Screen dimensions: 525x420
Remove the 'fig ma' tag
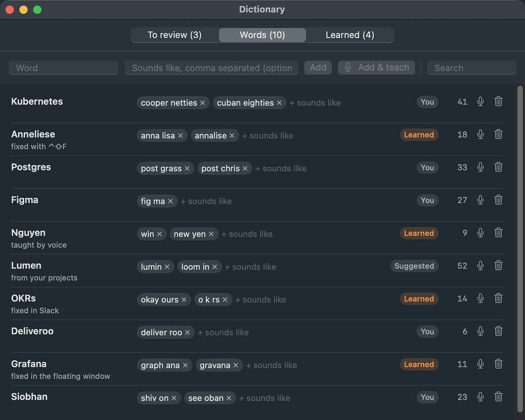pos(170,201)
